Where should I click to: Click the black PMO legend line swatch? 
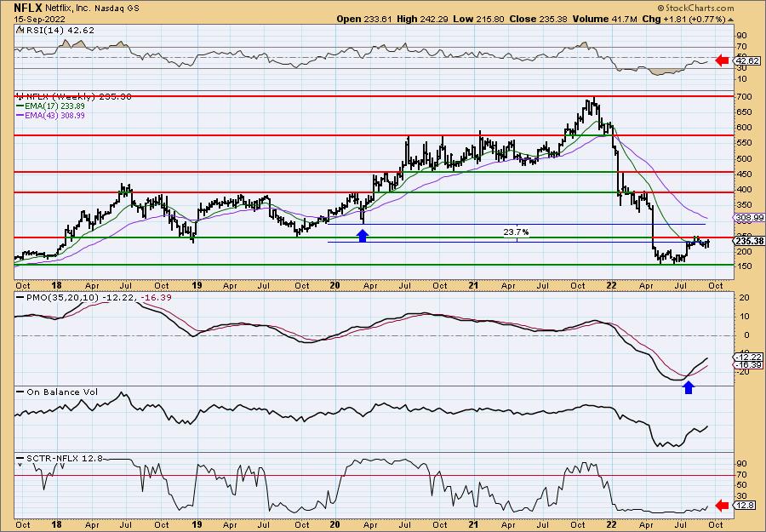20,298
